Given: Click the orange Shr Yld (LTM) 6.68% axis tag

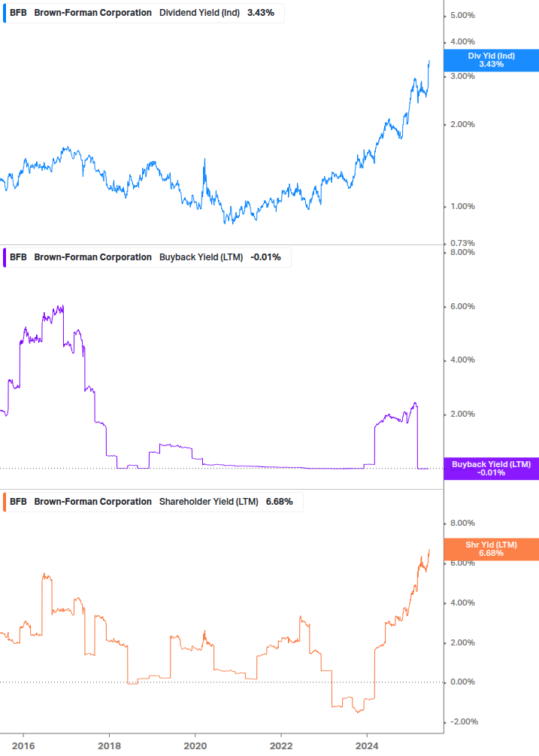Looking at the screenshot, I should (x=492, y=549).
